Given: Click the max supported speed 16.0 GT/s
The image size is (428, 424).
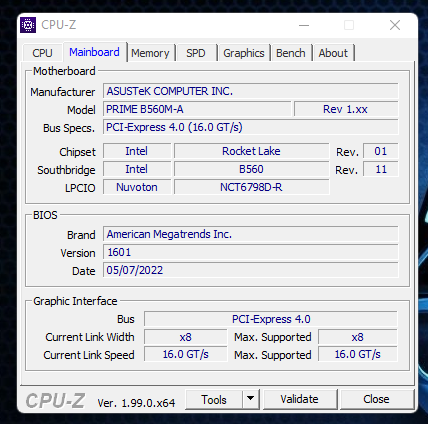Looking at the screenshot, I should coord(358,355).
